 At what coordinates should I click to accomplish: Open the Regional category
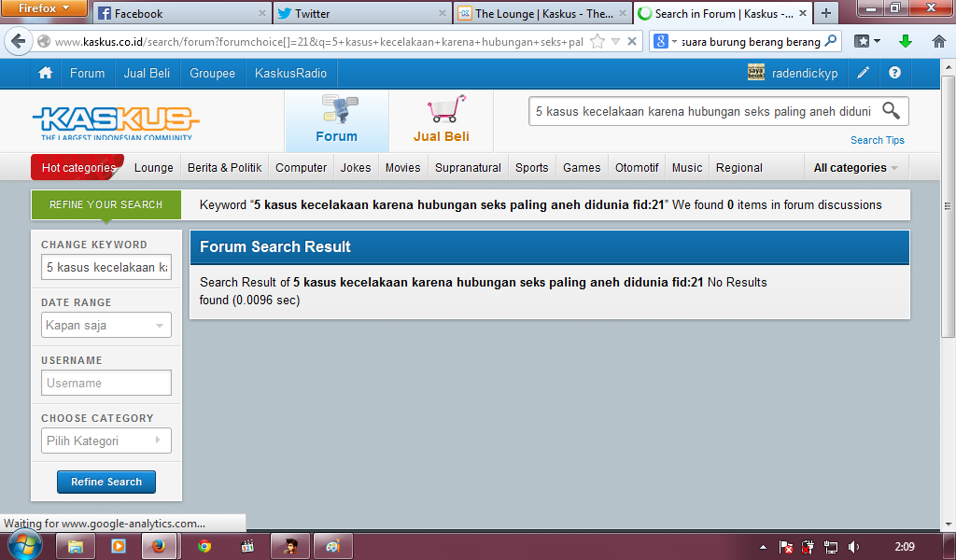point(739,168)
